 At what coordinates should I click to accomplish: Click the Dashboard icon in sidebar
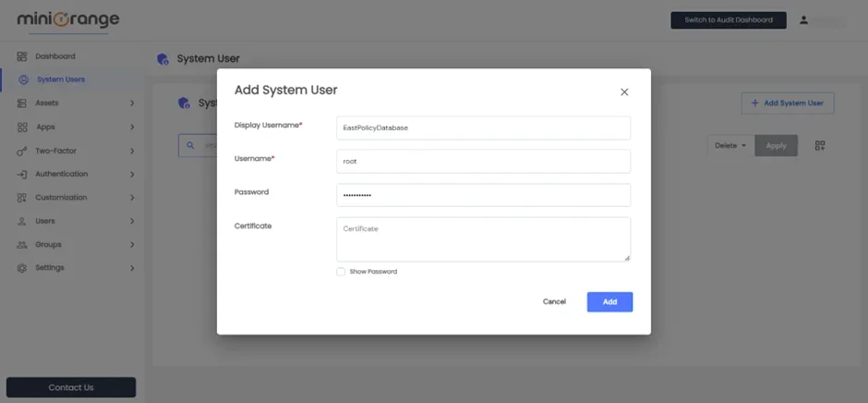(x=22, y=56)
